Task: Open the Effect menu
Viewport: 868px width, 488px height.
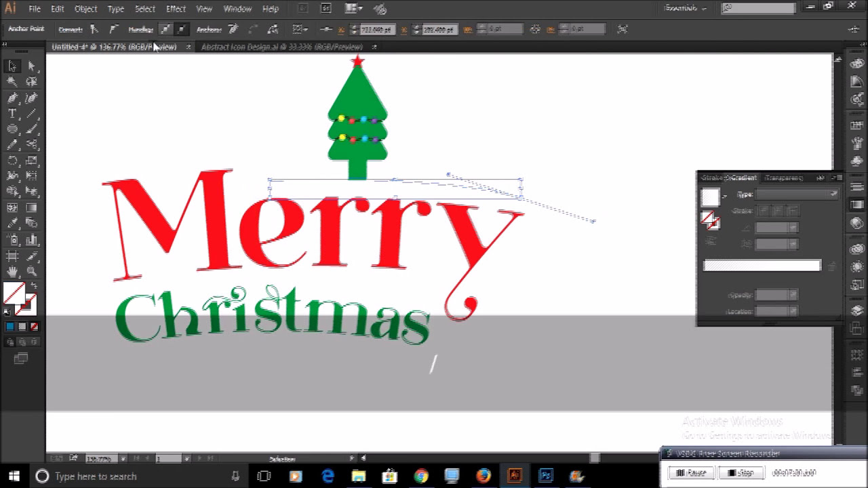Action: [x=176, y=9]
